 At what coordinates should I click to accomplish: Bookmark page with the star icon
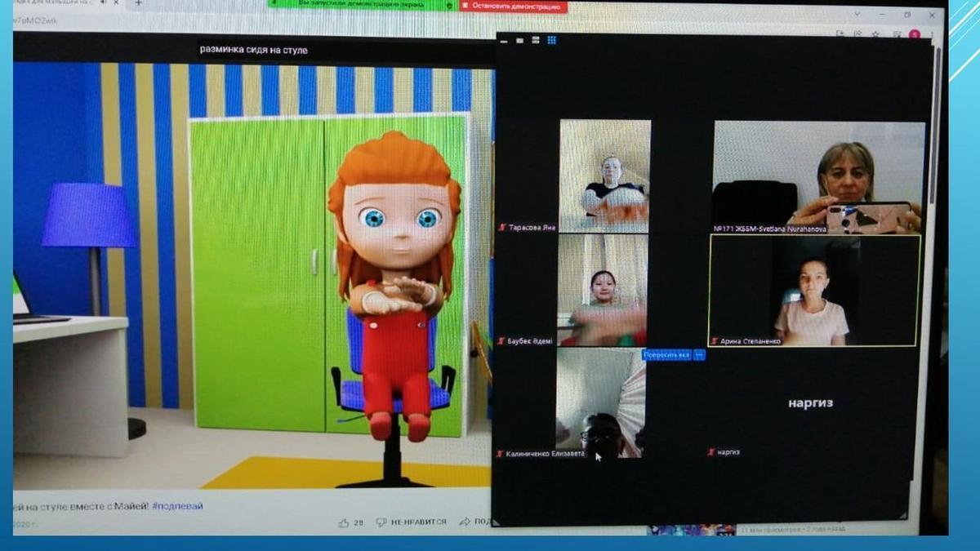tap(875, 34)
